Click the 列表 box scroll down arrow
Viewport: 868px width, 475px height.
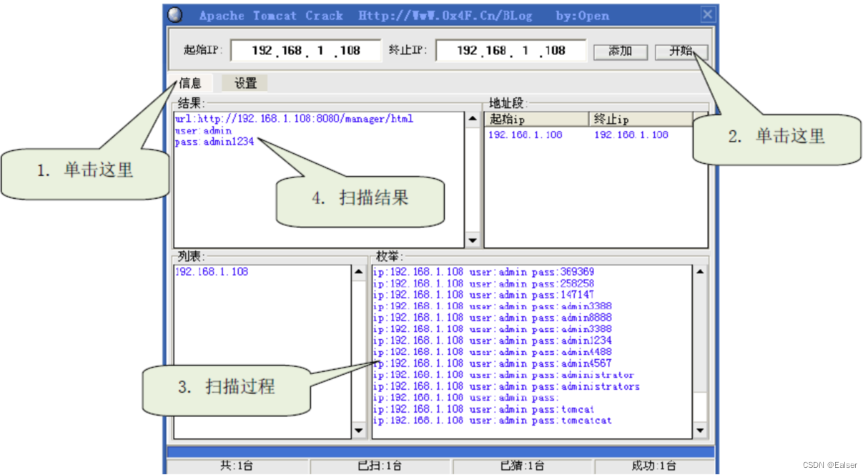coord(359,431)
